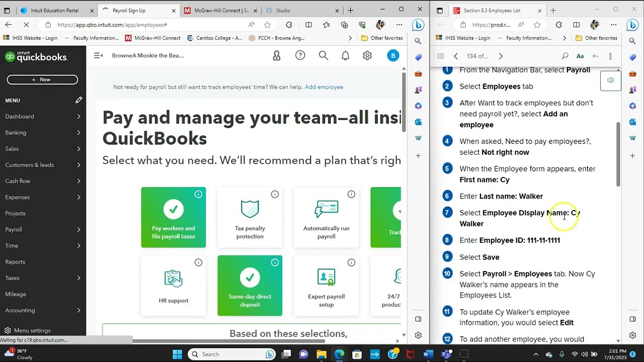Open Other favorites folder in left browser

(x=382, y=38)
